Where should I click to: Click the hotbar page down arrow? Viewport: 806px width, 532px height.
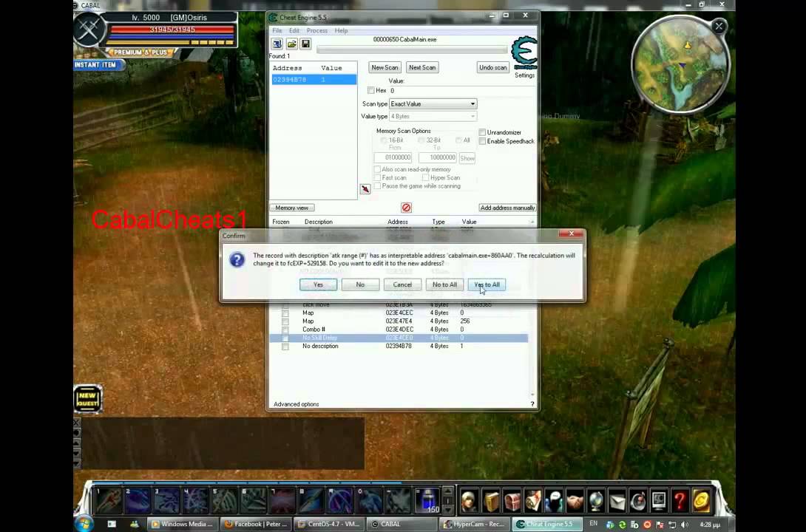pos(447,509)
